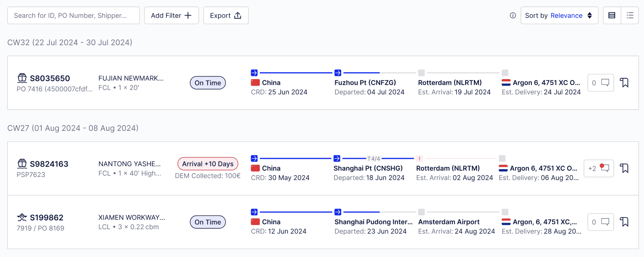Viewport: 644px width, 257px height.
Task: Click the info icon beside Sort by
Action: tap(513, 16)
